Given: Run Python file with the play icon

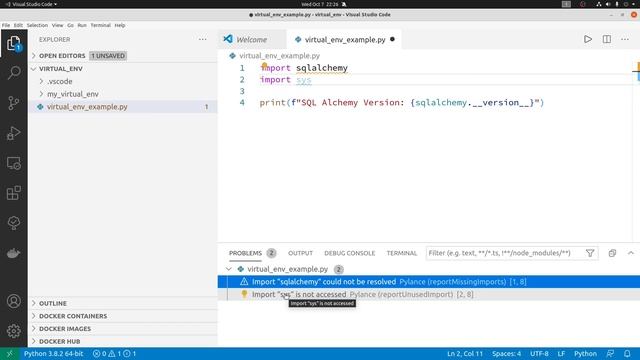Looking at the screenshot, I should pos(588,39).
